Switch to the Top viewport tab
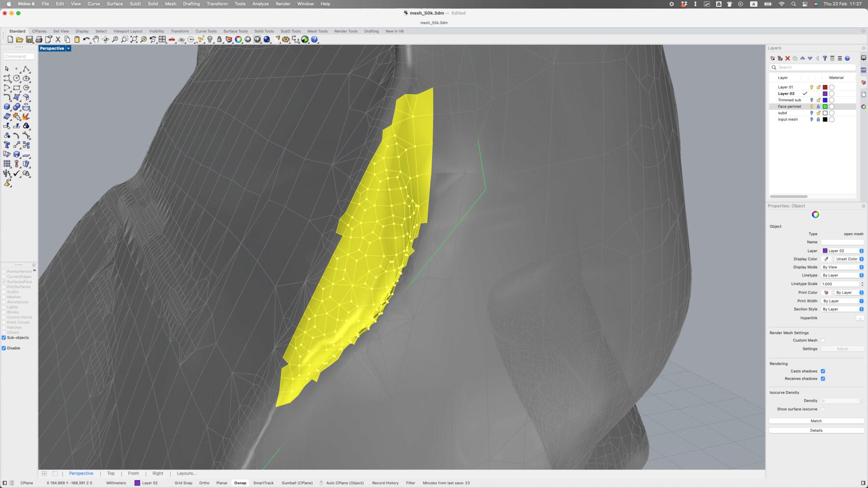Screen dimensions: 868x488 pyautogui.click(x=111, y=474)
